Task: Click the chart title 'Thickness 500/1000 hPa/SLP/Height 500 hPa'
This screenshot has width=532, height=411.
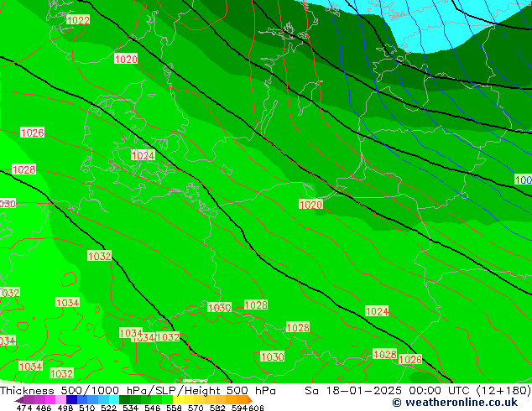Action: [x=138, y=391]
